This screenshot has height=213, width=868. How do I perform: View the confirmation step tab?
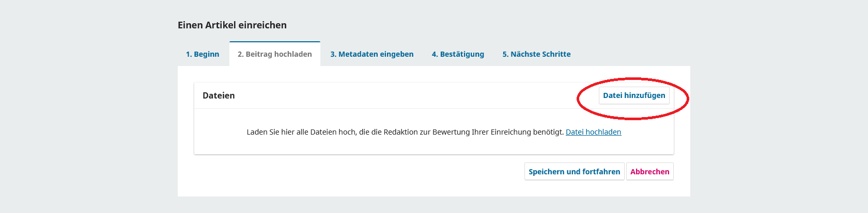click(458, 54)
